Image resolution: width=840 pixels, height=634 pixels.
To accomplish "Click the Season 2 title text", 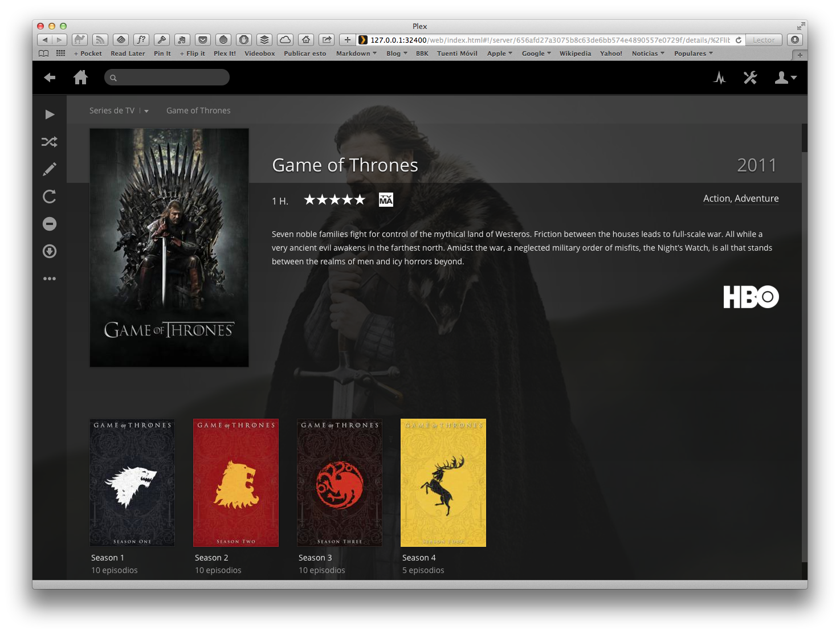I will point(211,558).
